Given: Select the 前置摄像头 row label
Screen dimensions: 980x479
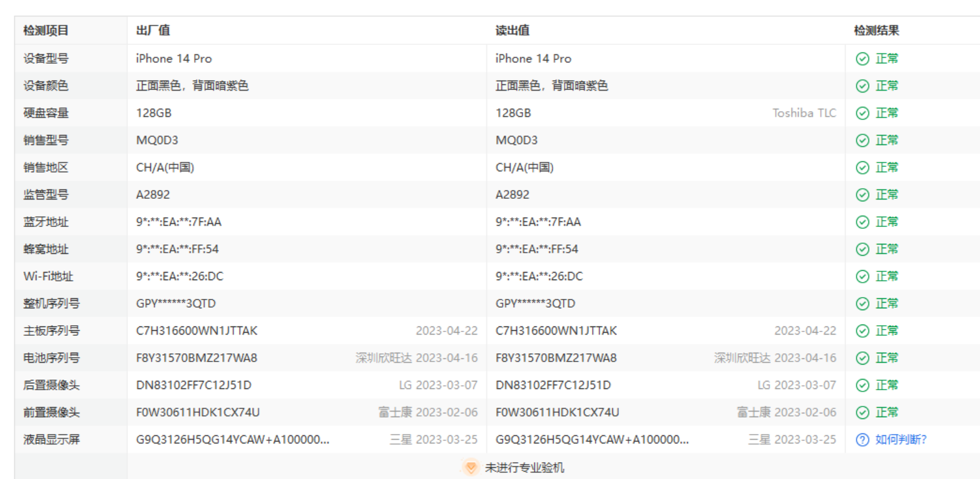Looking at the screenshot, I should click(x=51, y=413).
